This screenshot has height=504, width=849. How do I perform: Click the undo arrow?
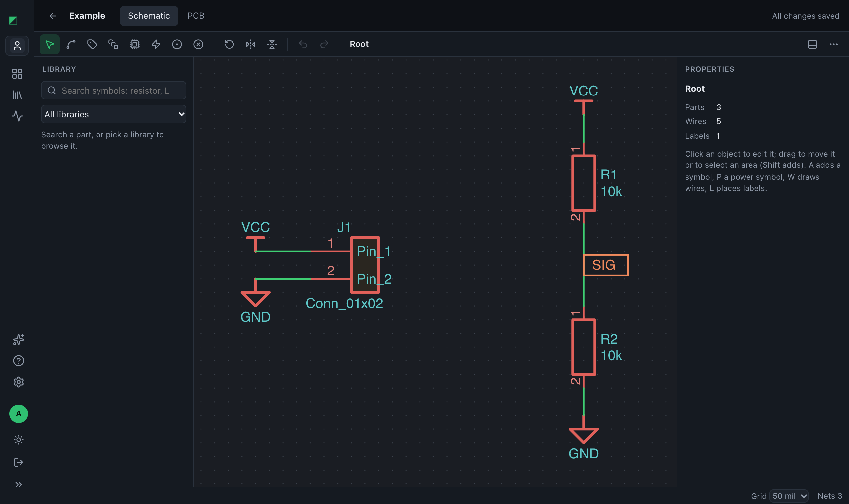point(303,44)
